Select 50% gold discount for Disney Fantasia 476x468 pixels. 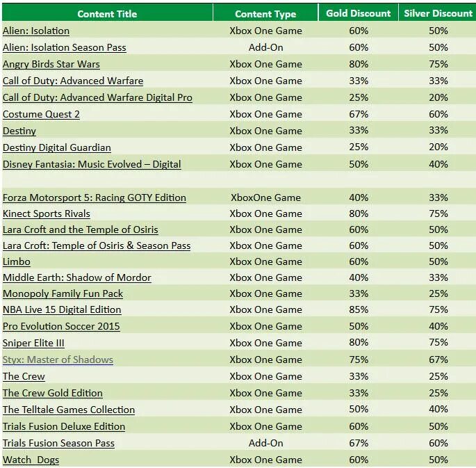click(359, 164)
